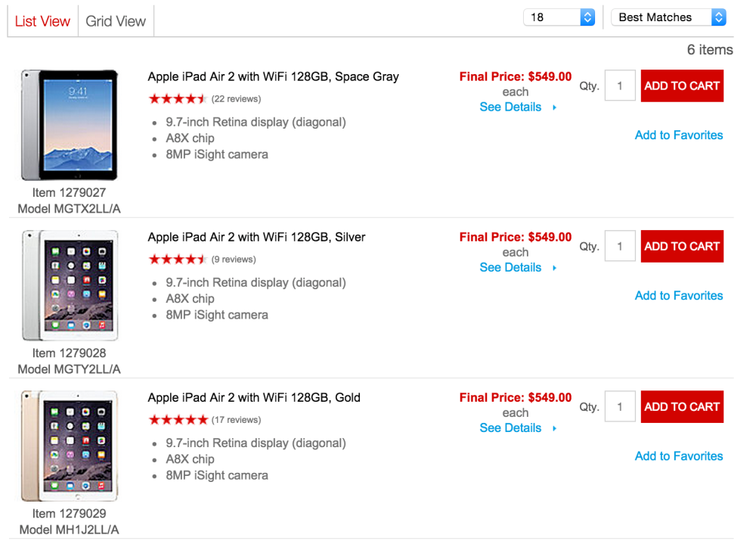This screenshot has height=541, width=756.
Task: Click the Silver iPad Air 2 thumbnail
Action: [x=70, y=285]
